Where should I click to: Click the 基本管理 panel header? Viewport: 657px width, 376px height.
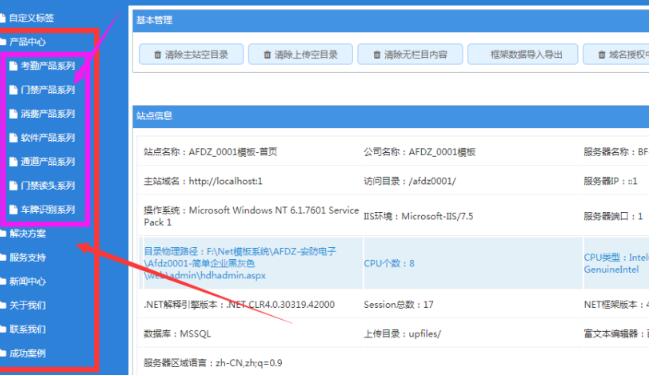[x=391, y=21]
